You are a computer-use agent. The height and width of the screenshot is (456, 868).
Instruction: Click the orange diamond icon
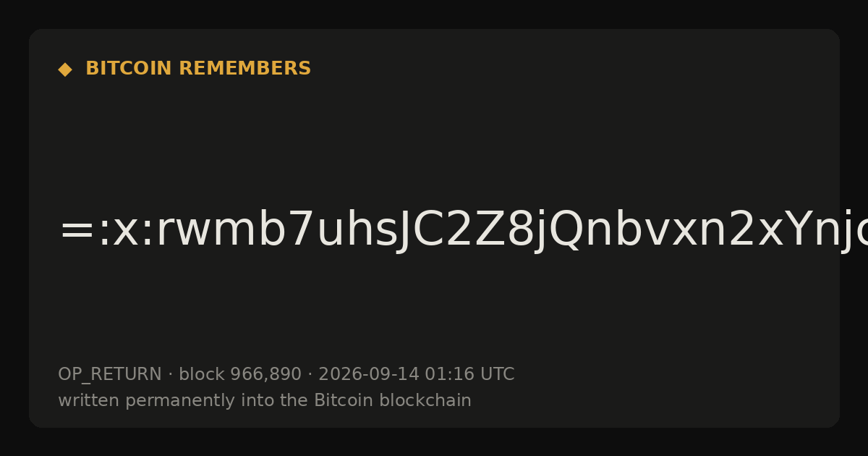tap(65, 69)
